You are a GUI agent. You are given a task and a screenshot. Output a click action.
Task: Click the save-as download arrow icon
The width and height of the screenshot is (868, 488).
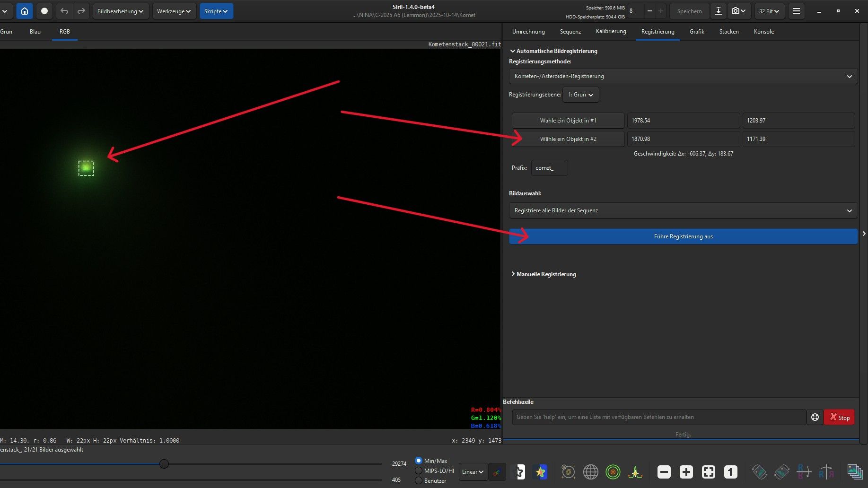[x=718, y=11]
